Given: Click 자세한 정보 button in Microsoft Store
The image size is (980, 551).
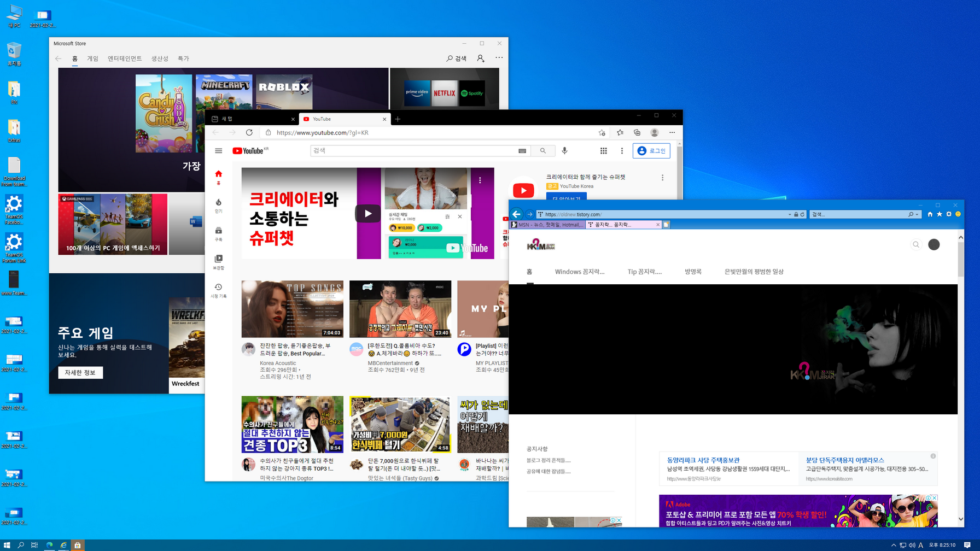Looking at the screenshot, I should click(x=80, y=373).
